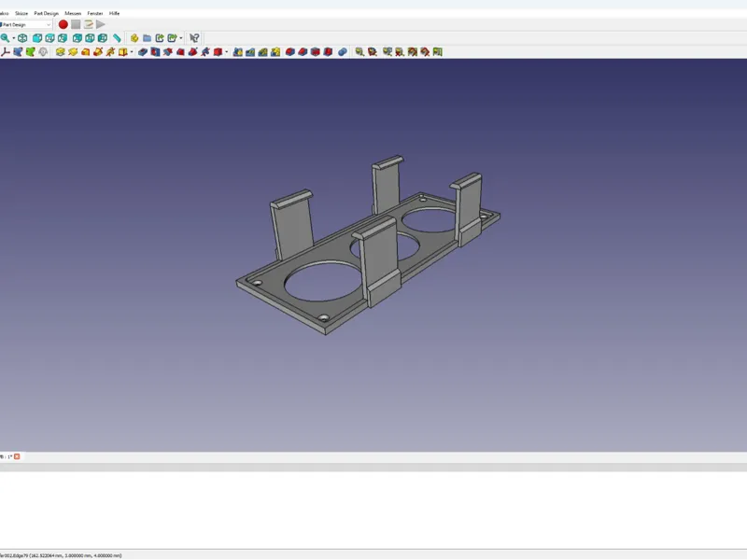Select the Groove tool
This screenshot has height=560, width=747.
(168, 52)
